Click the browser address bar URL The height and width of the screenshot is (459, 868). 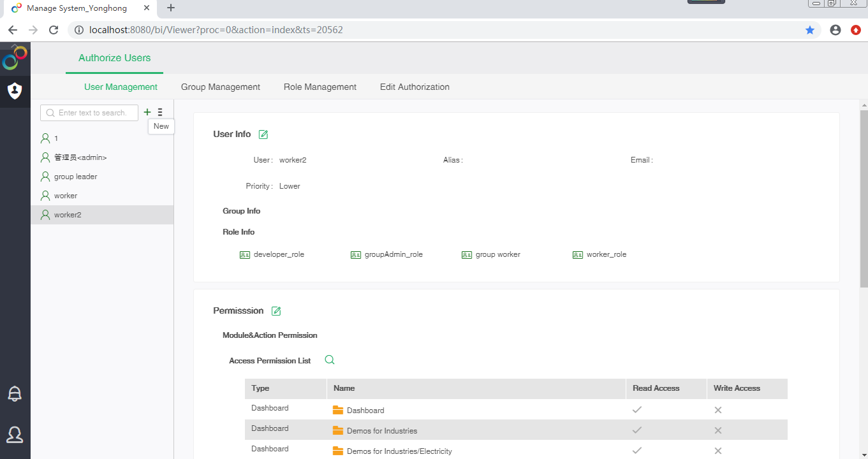(216, 30)
